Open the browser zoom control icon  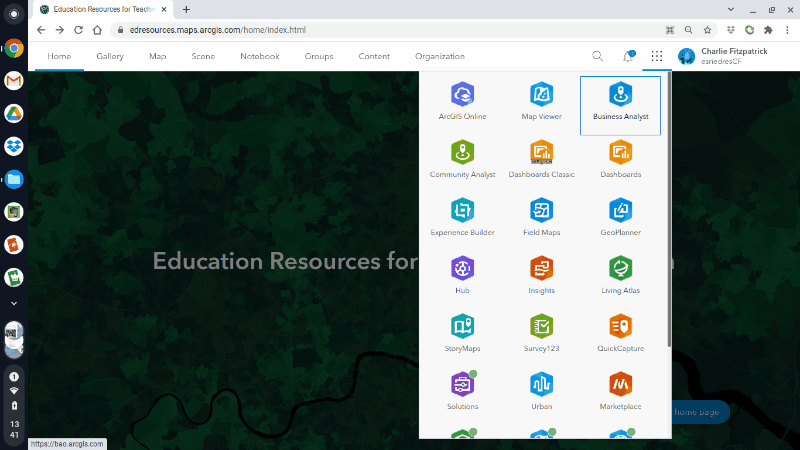click(688, 30)
